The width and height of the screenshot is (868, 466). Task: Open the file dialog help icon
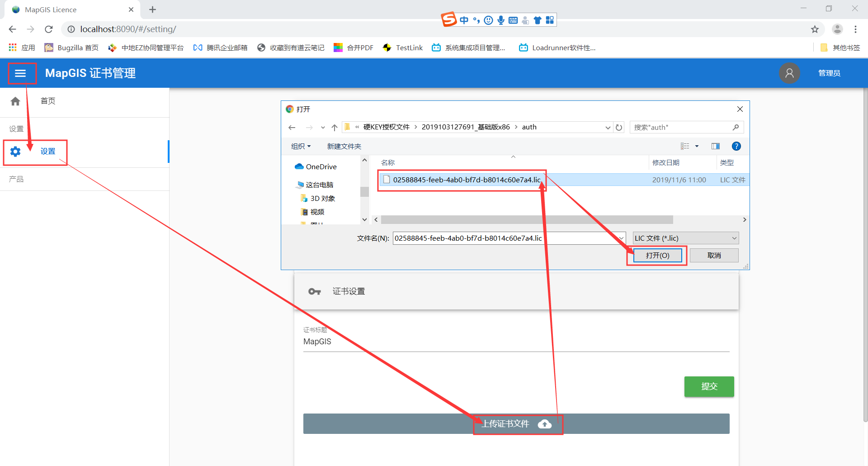tap(736, 146)
